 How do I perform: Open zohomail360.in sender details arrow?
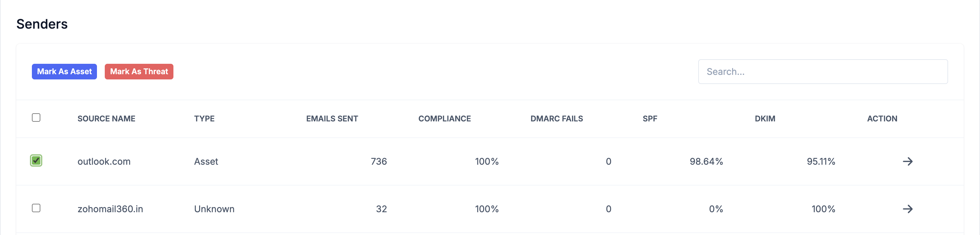[907, 209]
